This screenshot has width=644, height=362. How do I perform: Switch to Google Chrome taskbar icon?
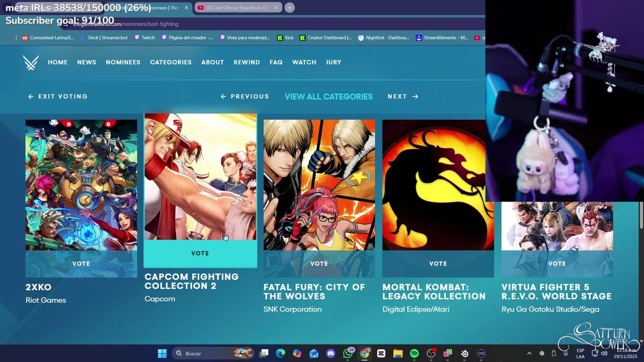[x=364, y=353]
